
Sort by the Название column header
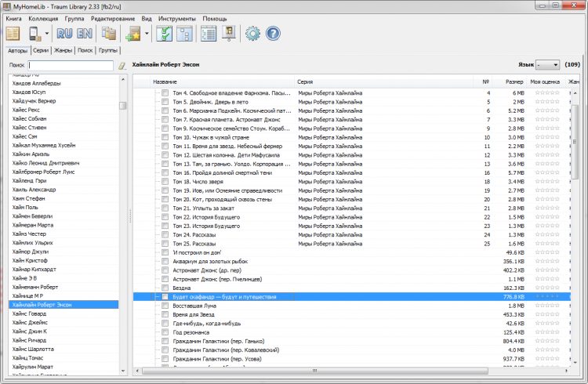(x=223, y=82)
